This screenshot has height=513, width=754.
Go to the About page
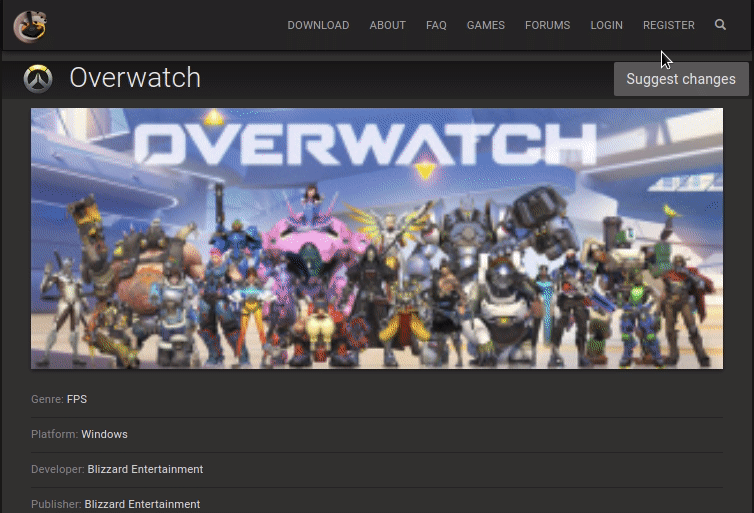tap(388, 25)
